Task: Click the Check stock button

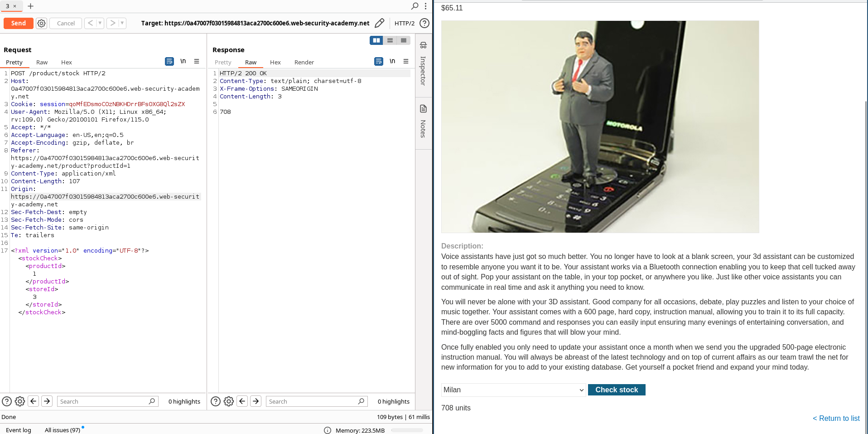Action: point(617,390)
